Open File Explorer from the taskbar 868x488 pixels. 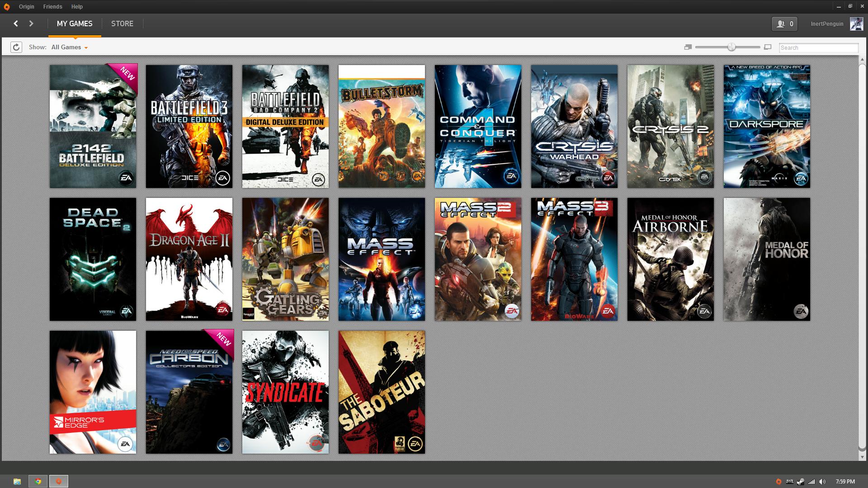(x=17, y=481)
